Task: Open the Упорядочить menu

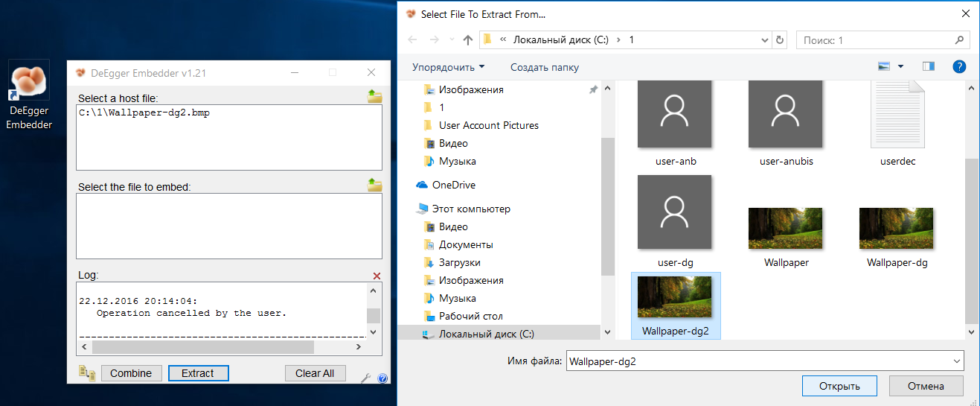Action: pyautogui.click(x=448, y=67)
